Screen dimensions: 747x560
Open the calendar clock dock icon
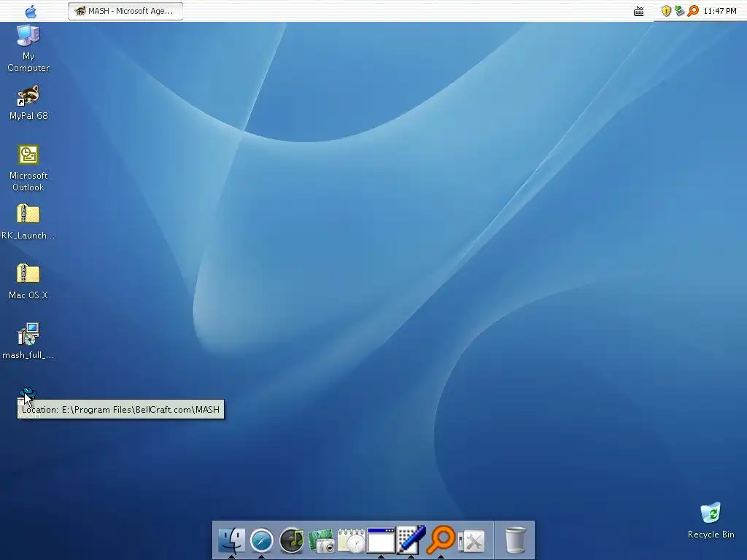click(351, 540)
